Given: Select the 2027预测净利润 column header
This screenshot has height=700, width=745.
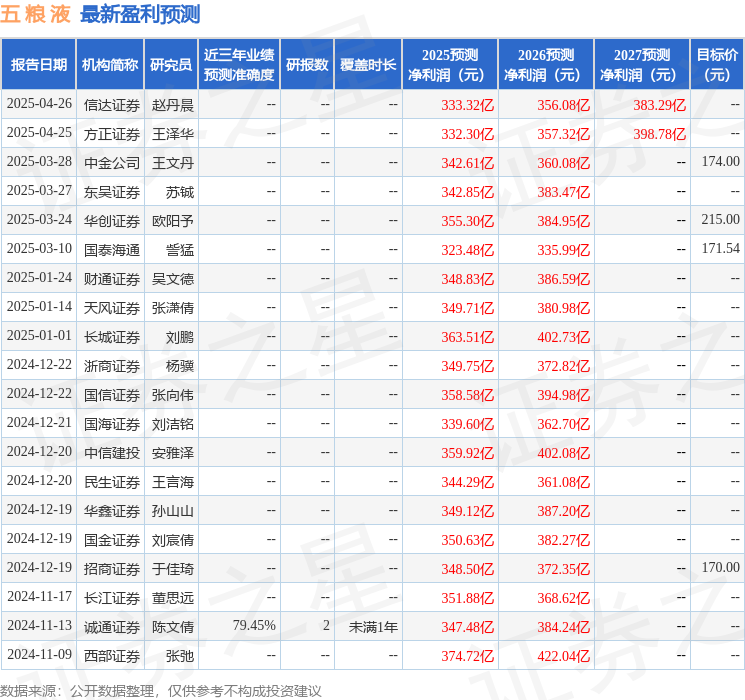Looking at the screenshot, I should (x=641, y=65).
